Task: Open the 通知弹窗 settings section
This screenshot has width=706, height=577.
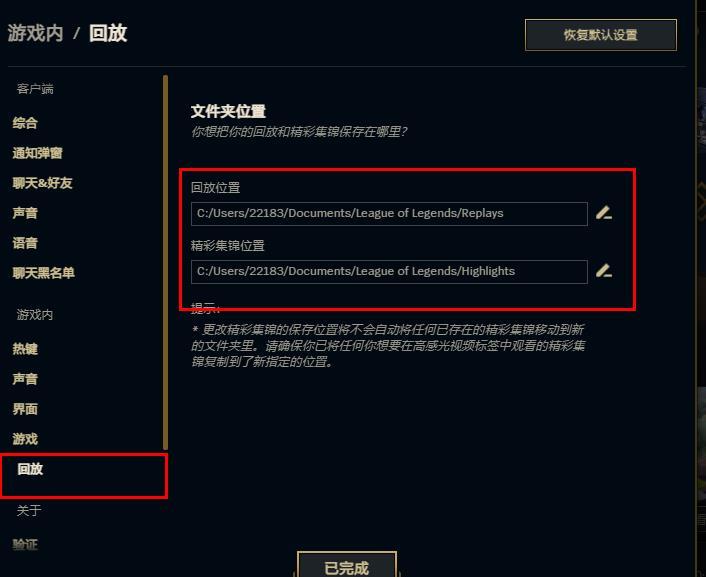Action: tap(37, 153)
